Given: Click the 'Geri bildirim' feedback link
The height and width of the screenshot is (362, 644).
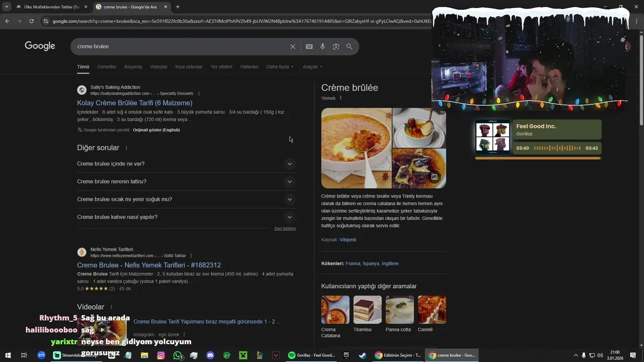Looking at the screenshot, I should [285, 229].
